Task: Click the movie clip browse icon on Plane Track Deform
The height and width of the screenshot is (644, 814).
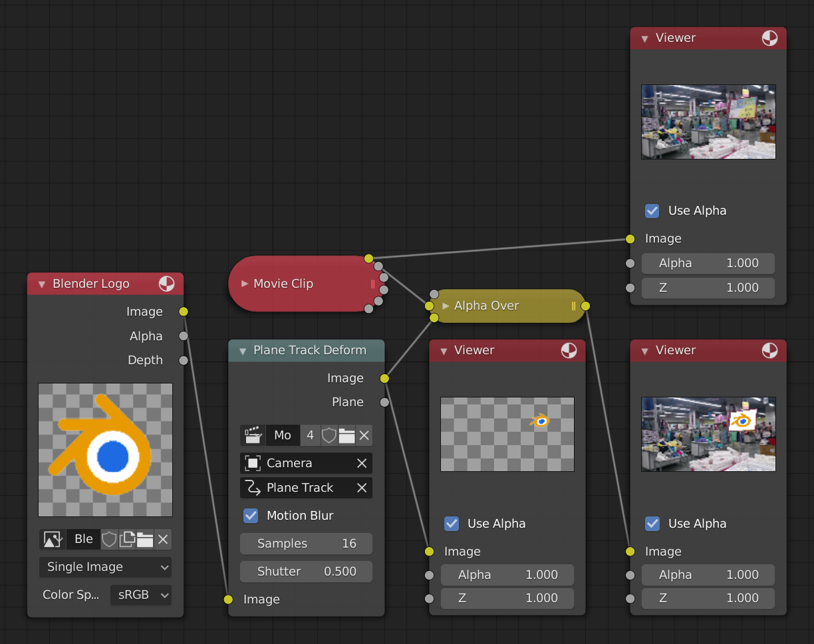Action: [x=253, y=435]
